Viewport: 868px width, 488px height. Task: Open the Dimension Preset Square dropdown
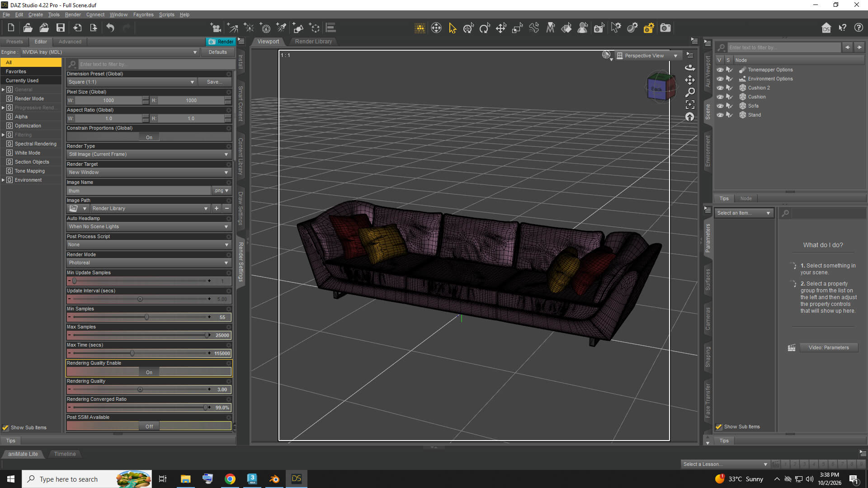[132, 82]
